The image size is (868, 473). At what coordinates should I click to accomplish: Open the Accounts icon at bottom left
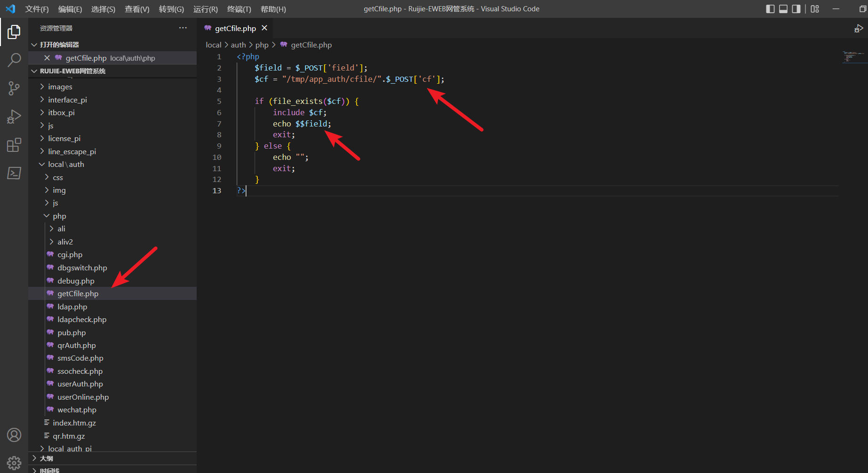pos(14,435)
